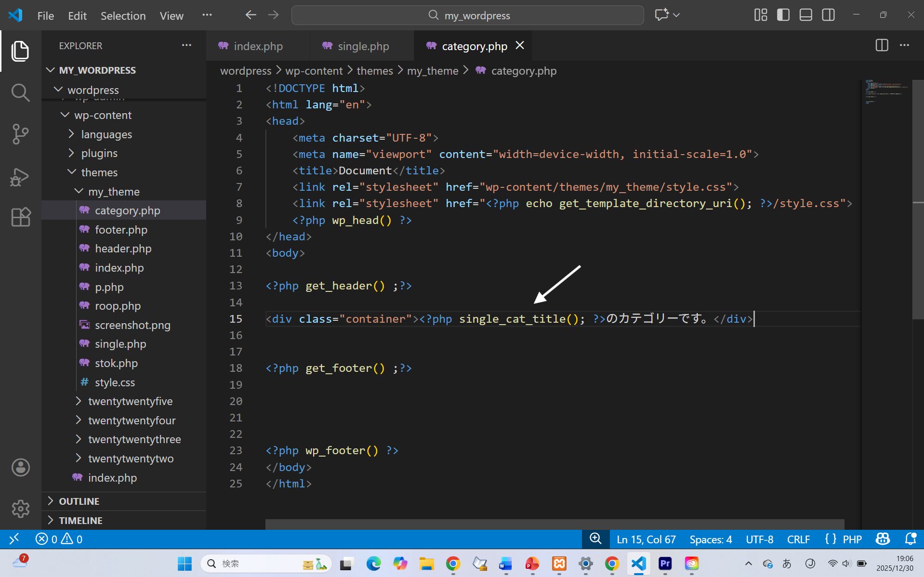This screenshot has height=577, width=924.
Task: Click the CRLF end-of-line selector
Action: point(798,539)
